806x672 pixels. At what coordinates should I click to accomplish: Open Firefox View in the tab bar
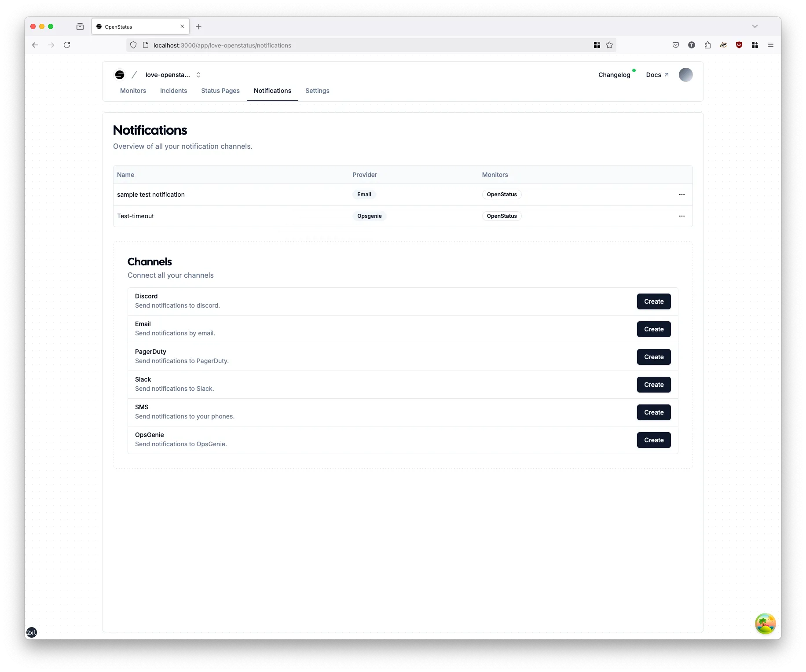coord(80,26)
